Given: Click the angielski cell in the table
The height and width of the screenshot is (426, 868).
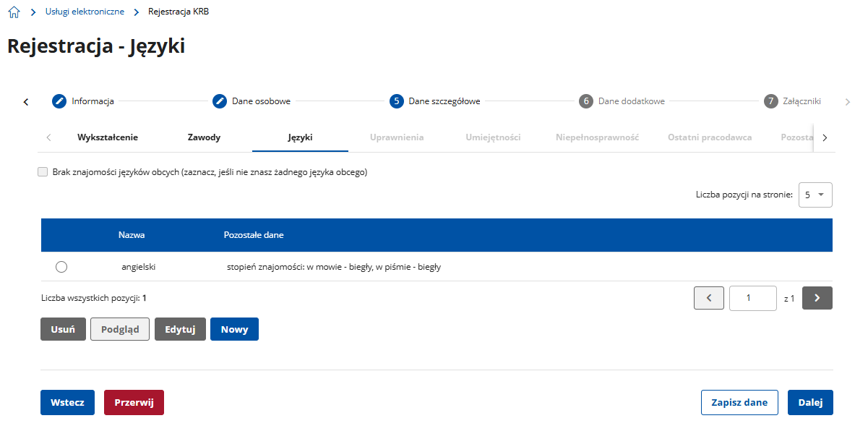Looking at the screenshot, I should tap(139, 267).
